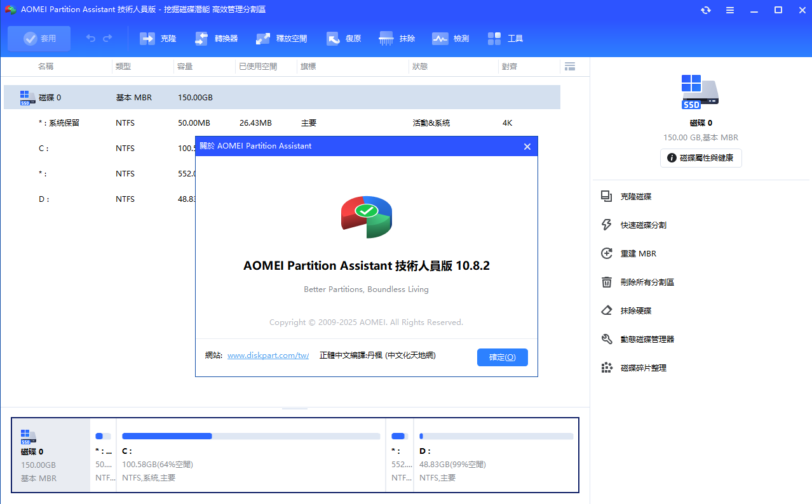Click the 重建 MBR sidebar option
812x504 pixels.
pos(638,254)
